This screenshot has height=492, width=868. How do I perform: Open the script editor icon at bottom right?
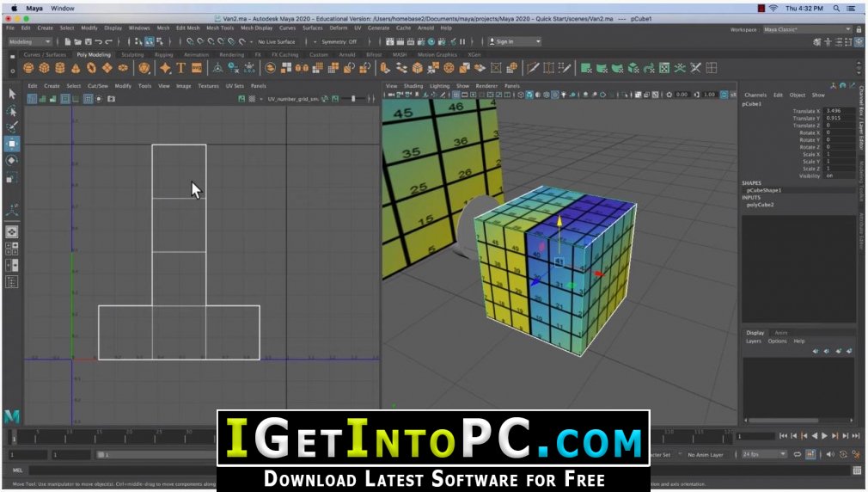[x=857, y=470]
